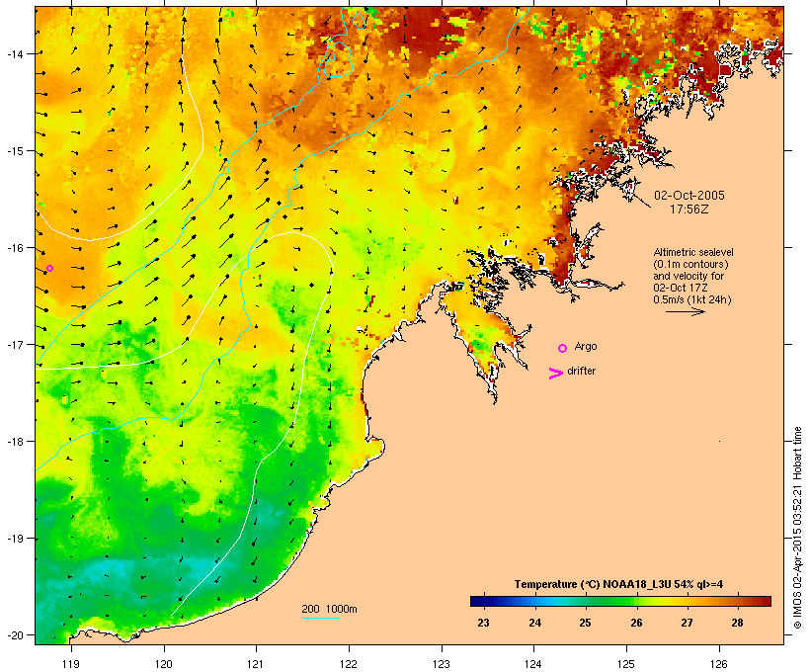810x672 pixels.
Task: Click the longitude label '119'
Action: point(71,664)
